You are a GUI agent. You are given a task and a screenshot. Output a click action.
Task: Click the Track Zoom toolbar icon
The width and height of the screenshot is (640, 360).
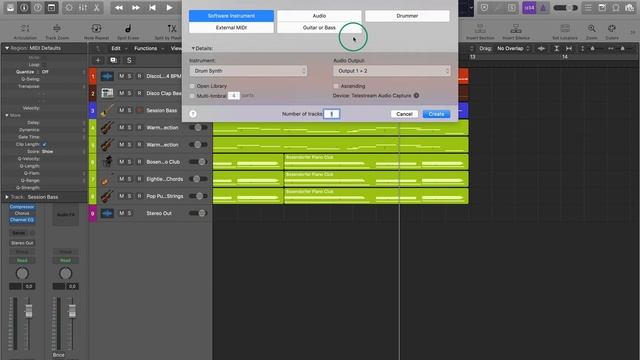coord(57,29)
